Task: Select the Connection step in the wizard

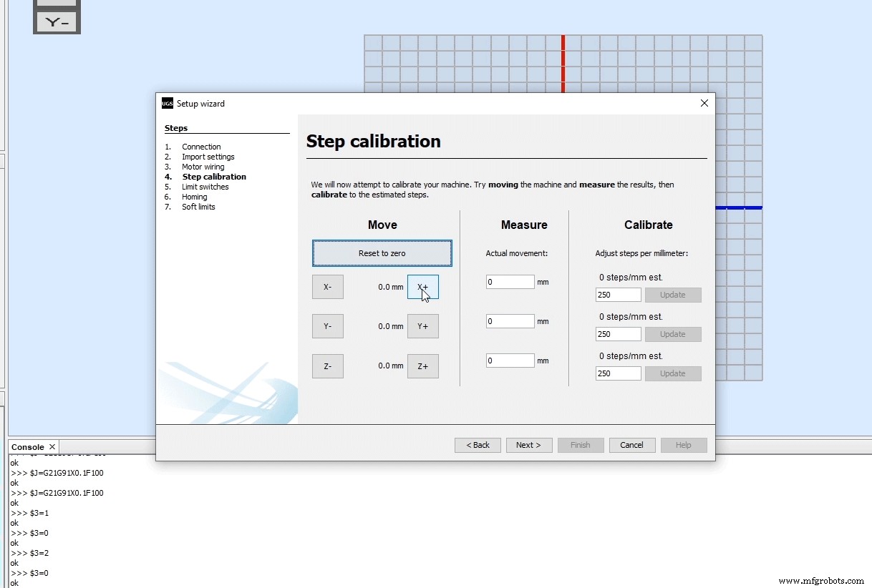Action: coord(201,146)
